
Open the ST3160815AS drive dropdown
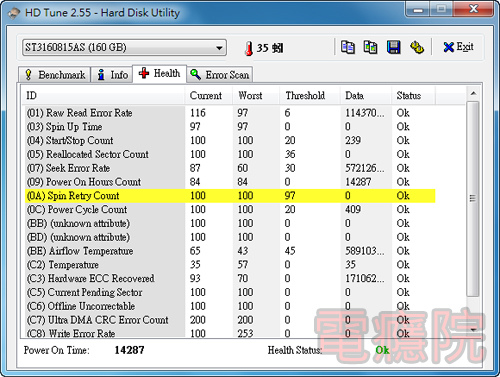[x=124, y=47]
